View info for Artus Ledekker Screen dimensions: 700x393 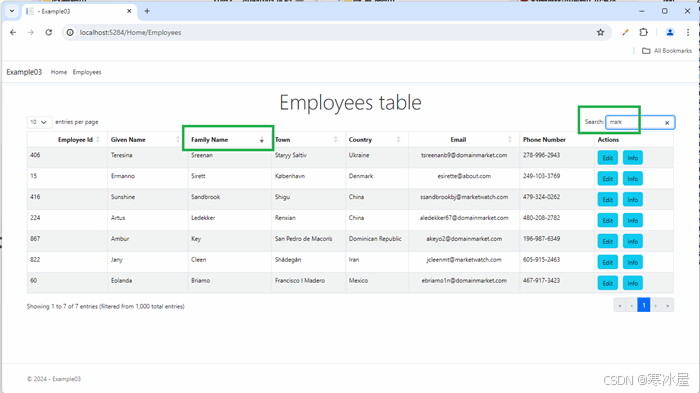coord(633,221)
